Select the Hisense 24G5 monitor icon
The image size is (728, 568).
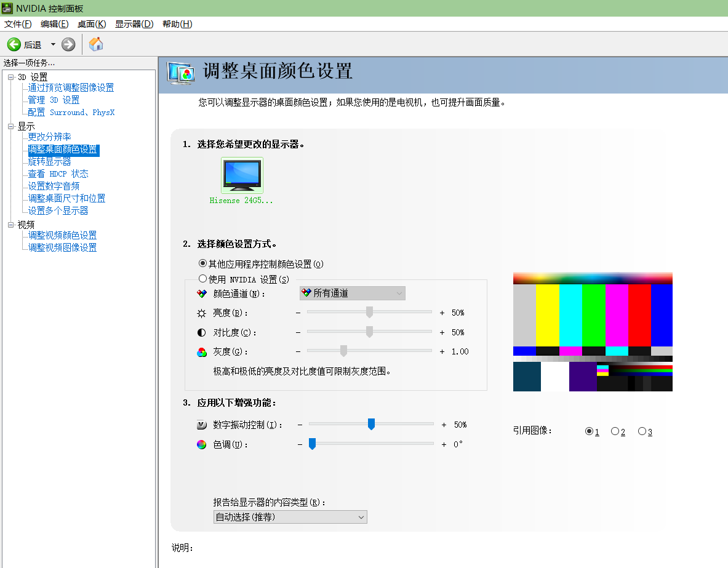242,175
